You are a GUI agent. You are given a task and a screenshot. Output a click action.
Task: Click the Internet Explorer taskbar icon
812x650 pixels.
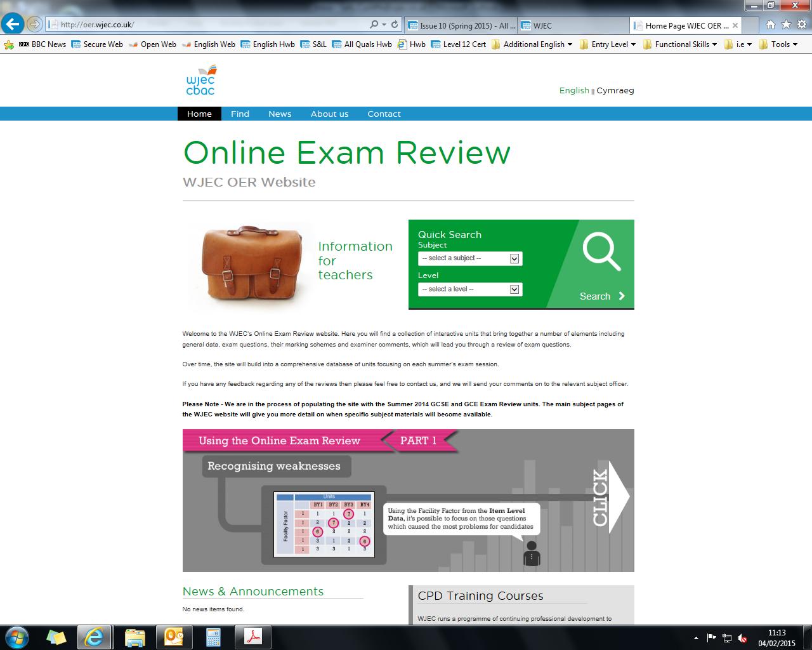coord(94,637)
